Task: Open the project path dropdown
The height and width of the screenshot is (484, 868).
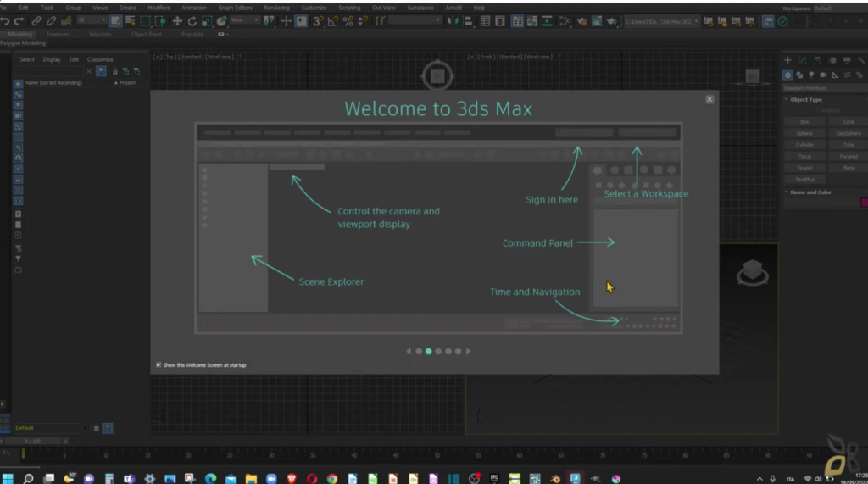Action: pyautogui.click(x=661, y=21)
